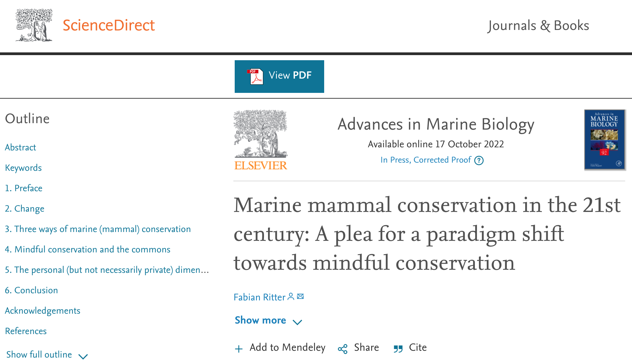Go to 6. Conclusion outline entry
This screenshot has width=632, height=364.
point(31,290)
